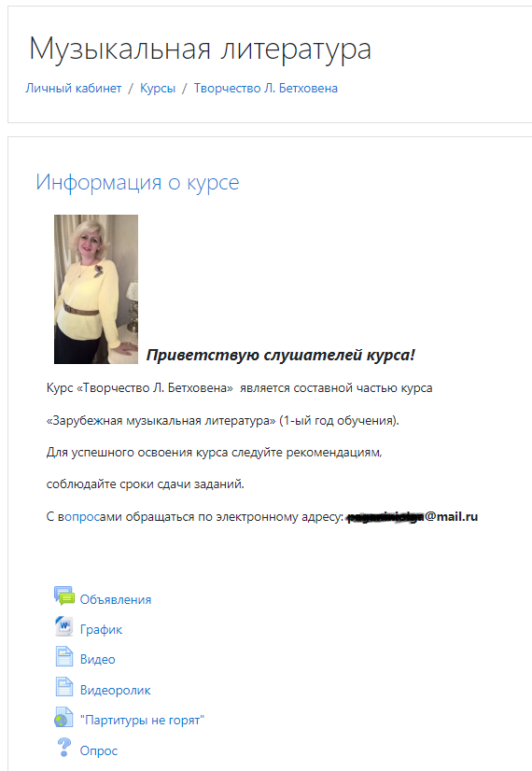
Task: Click the График Word document icon
Action: (x=63, y=626)
